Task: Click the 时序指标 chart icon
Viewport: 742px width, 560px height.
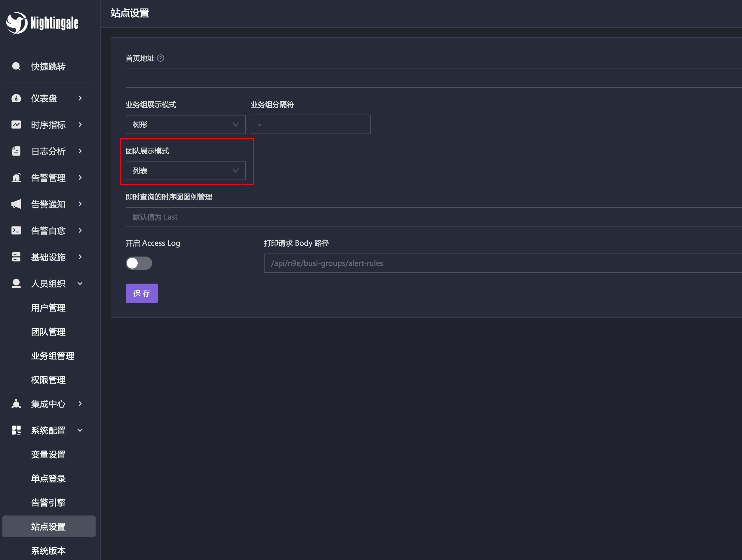Action: (x=16, y=125)
